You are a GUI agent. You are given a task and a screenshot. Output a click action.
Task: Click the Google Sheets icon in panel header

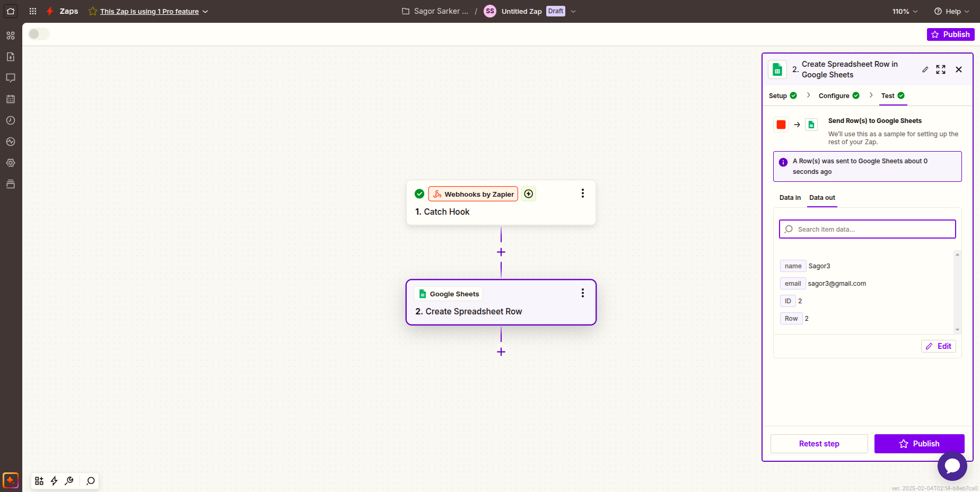[777, 69]
